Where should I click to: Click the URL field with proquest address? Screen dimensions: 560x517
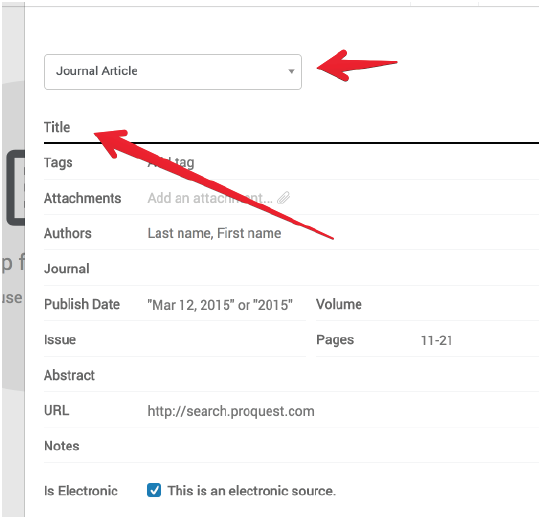[343, 411]
